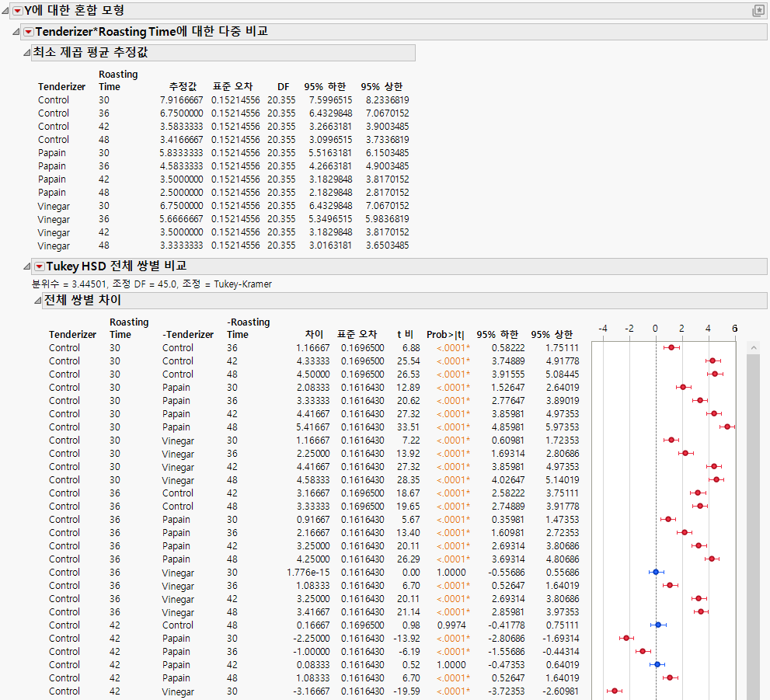The height and width of the screenshot is (700, 770).
Task: Click the 차이 column header in the differences table
Action: [x=315, y=335]
